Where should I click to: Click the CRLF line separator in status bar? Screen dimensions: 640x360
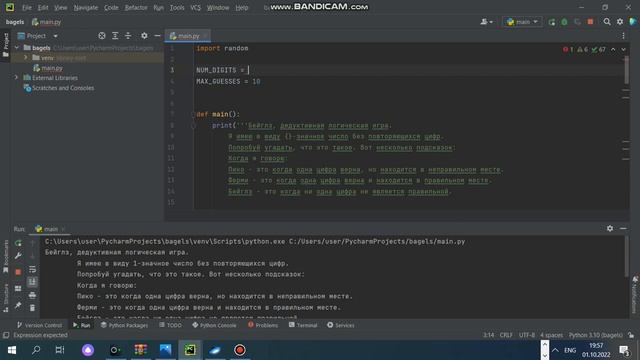506,336
